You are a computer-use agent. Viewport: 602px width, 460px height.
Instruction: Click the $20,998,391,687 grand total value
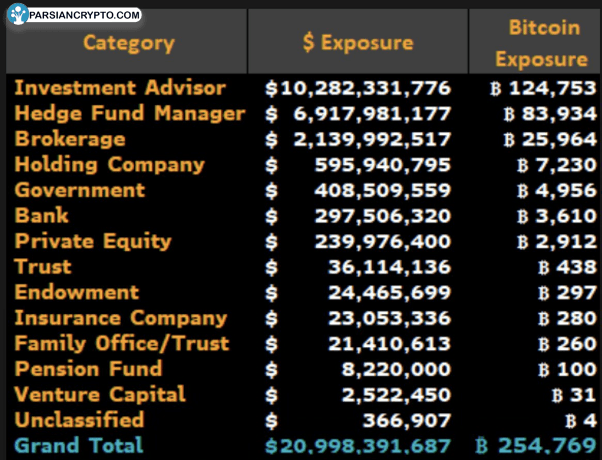358,446
